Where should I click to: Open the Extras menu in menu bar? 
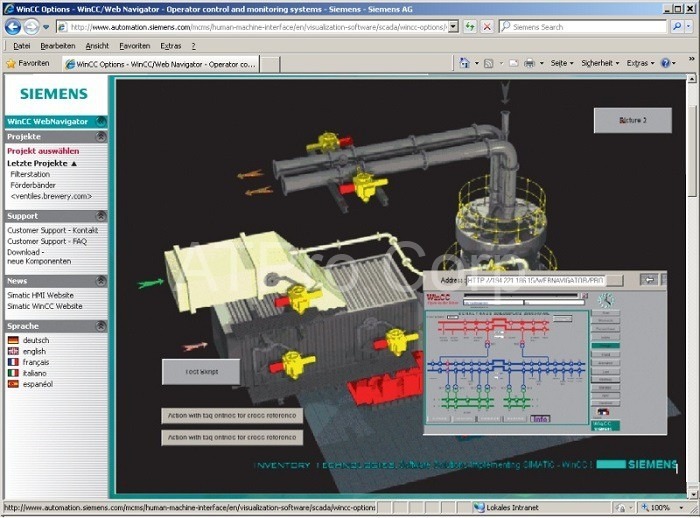coord(171,46)
